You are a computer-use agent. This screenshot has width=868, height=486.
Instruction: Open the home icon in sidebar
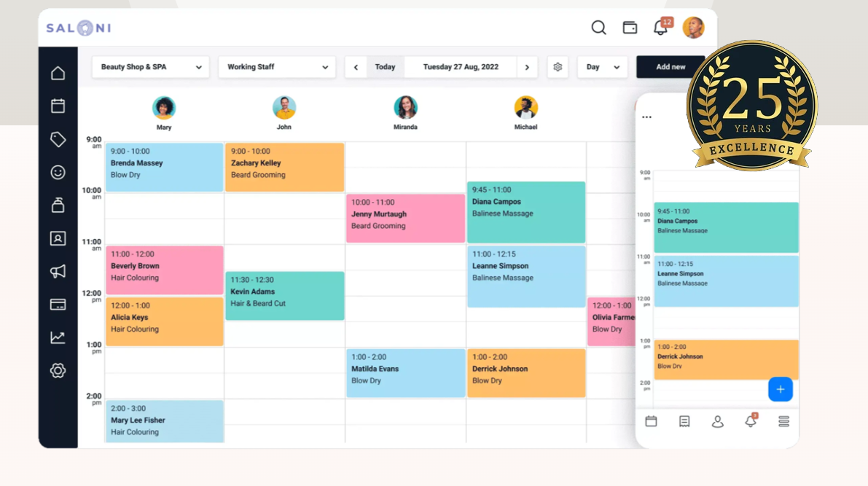pyautogui.click(x=58, y=73)
